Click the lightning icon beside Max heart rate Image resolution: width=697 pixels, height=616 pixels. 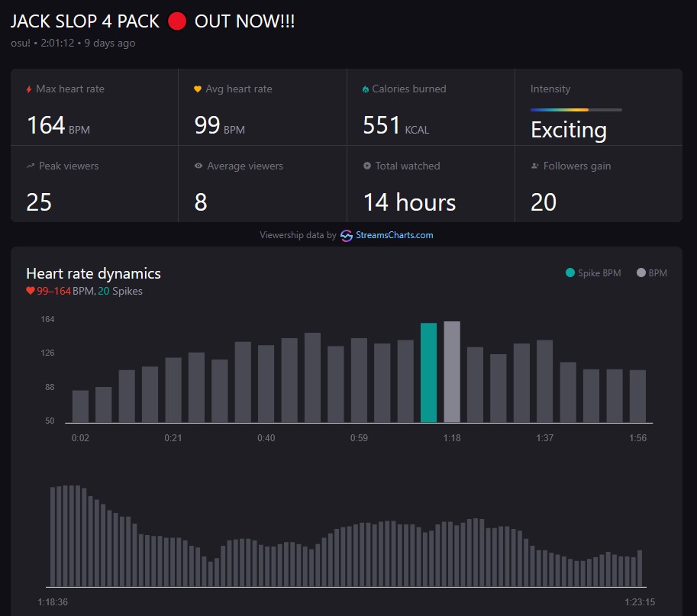[29, 89]
